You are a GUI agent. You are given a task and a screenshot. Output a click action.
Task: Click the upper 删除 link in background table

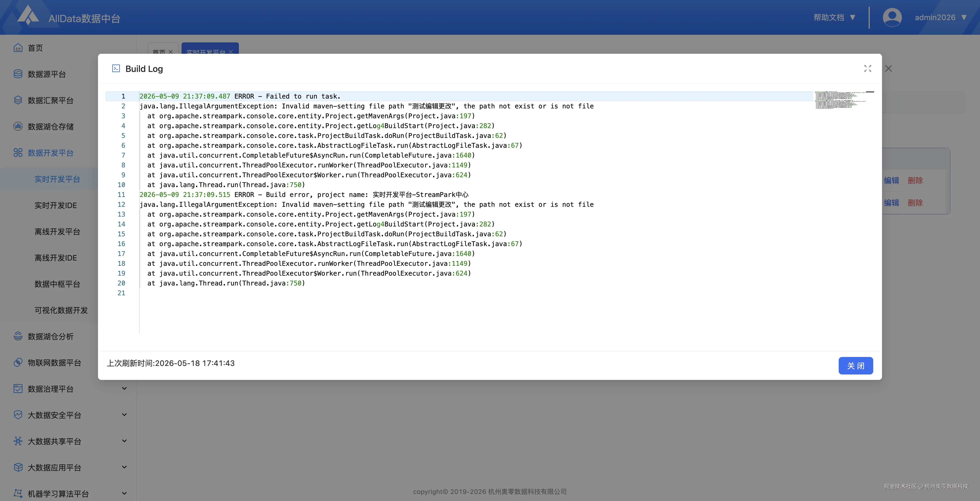(x=915, y=181)
